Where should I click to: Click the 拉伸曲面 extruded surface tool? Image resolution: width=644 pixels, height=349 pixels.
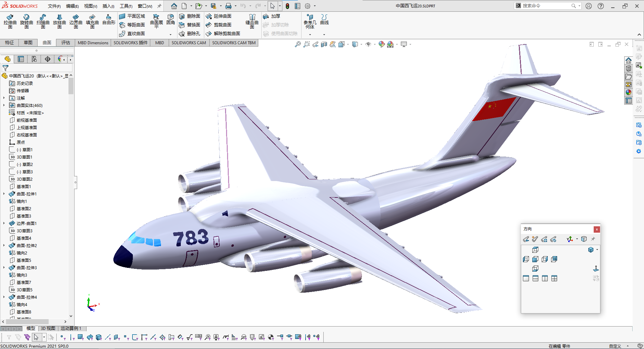click(x=10, y=21)
